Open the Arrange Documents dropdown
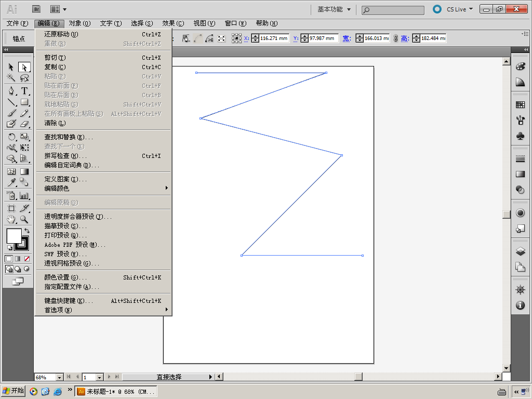Screen dimensions: 532x399 (x=58, y=9)
